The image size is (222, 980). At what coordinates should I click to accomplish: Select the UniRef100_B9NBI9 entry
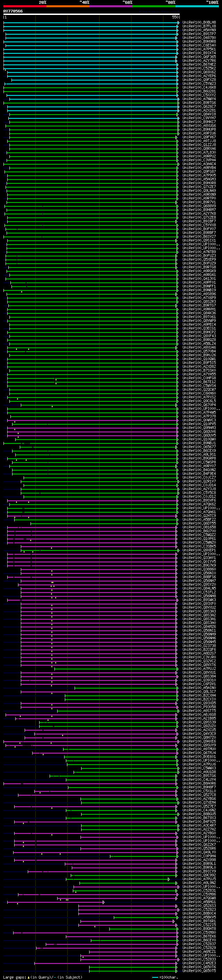(199, 290)
